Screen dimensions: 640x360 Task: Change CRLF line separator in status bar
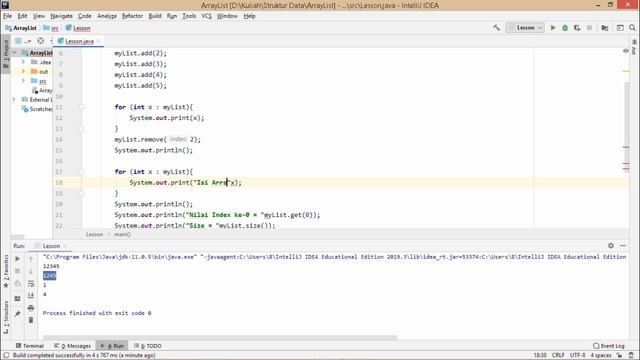[558, 355]
